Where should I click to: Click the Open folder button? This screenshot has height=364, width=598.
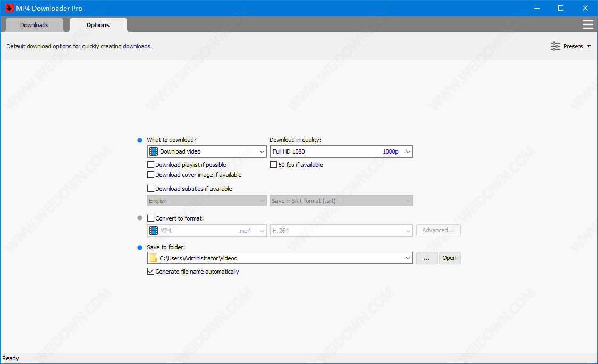(450, 258)
